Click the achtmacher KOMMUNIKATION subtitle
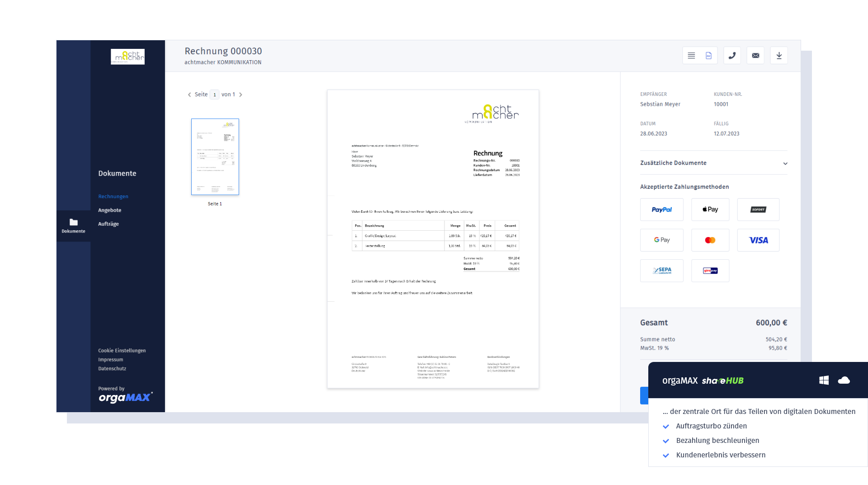This screenshot has width=868, height=485. [x=223, y=62]
